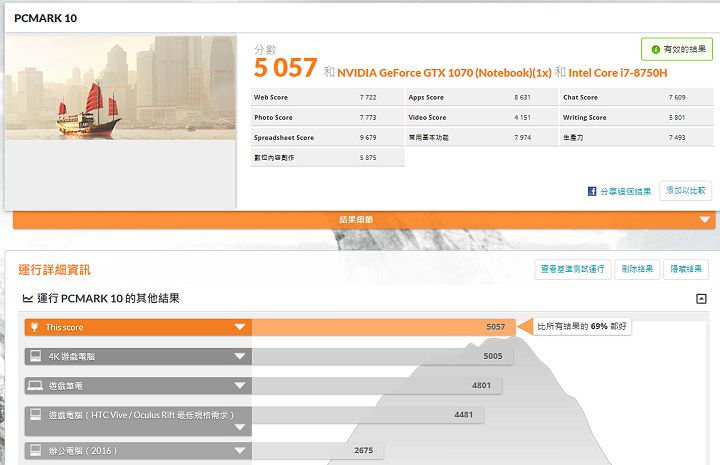Click the hide result button
This screenshot has height=465, width=720.
[x=686, y=269]
